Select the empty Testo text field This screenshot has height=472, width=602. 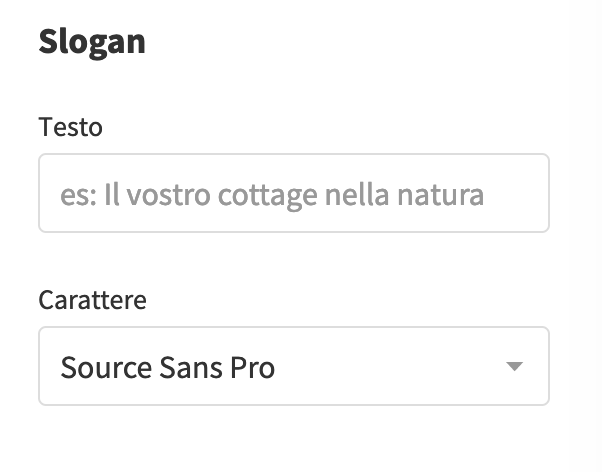(293, 193)
